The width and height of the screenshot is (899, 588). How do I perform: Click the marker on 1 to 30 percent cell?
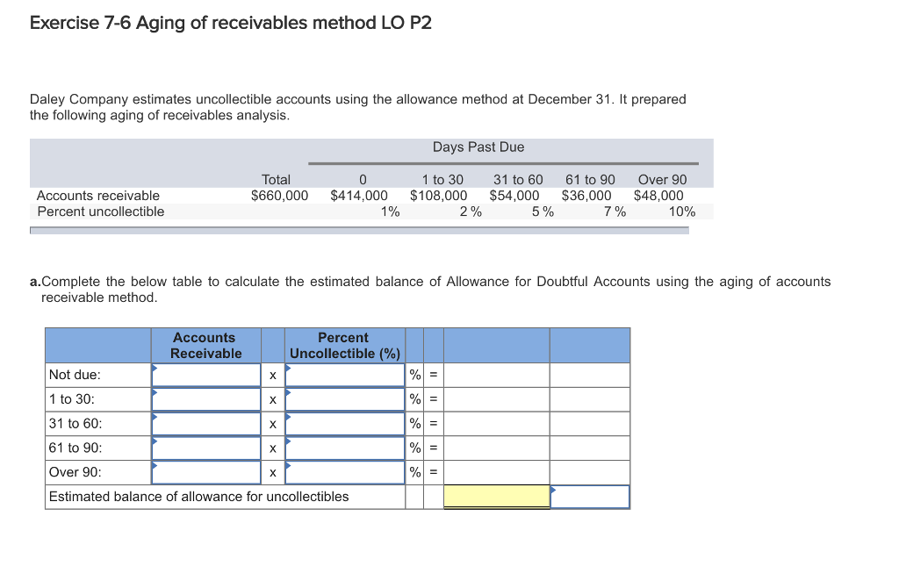coord(286,391)
